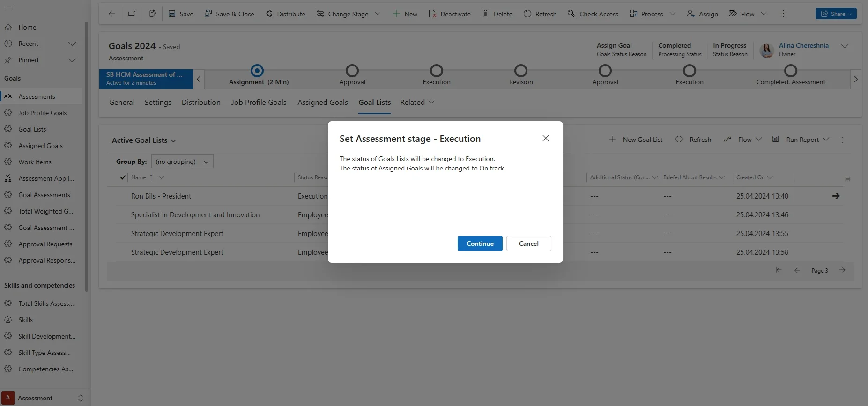This screenshot has height=406, width=868.
Task: Toggle select-all checkmark in Name column header
Action: tap(123, 177)
